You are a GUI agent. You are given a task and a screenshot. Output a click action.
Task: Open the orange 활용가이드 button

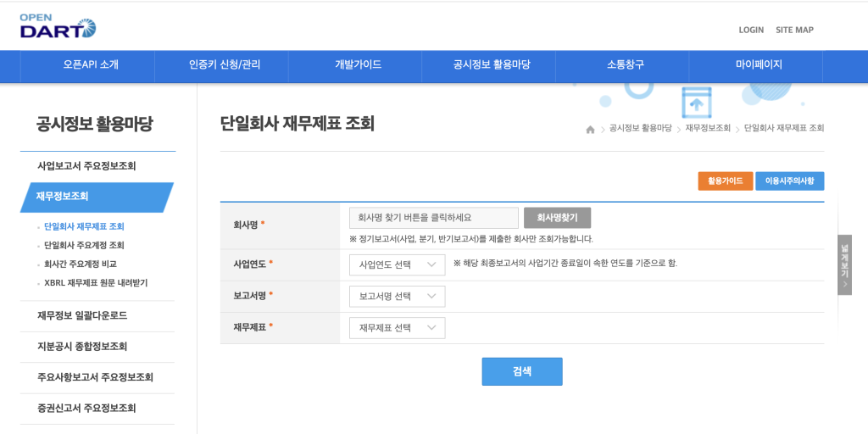coord(725,181)
